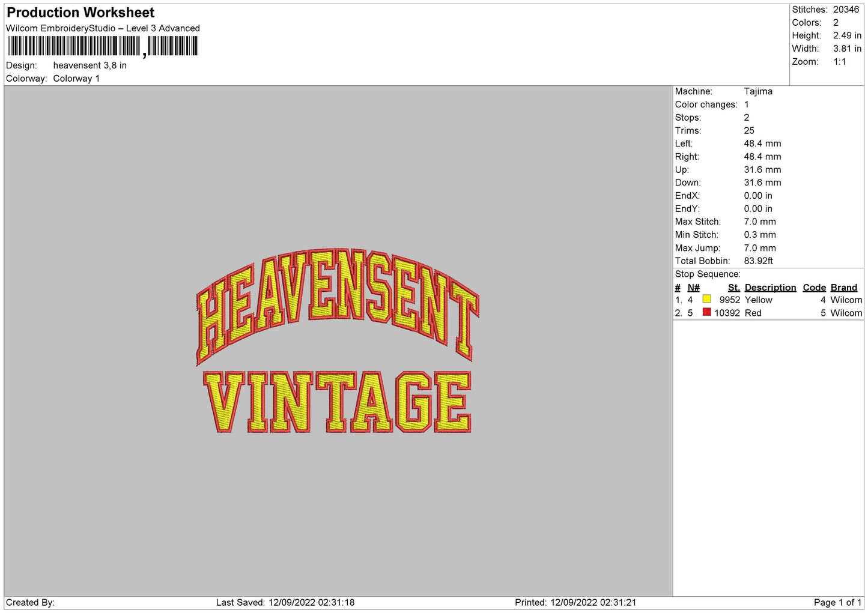Click the 'St.' column header
The height and width of the screenshot is (613, 868).
point(733,288)
